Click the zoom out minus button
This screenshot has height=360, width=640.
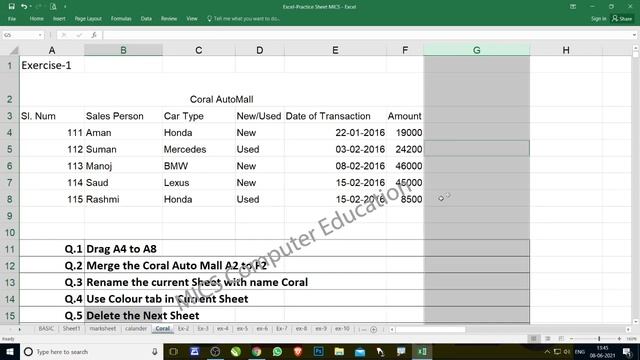click(572, 339)
